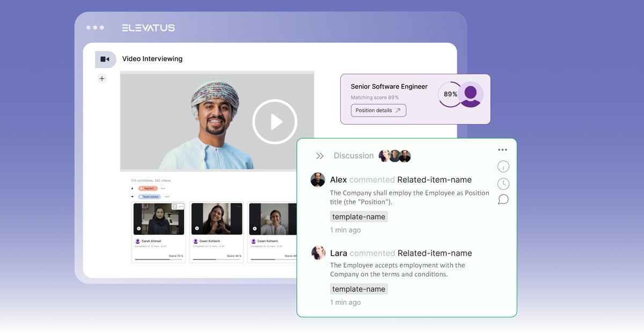This screenshot has height=333, width=644.
Task: Click the Video Interviewing camera icon
Action: tap(106, 59)
